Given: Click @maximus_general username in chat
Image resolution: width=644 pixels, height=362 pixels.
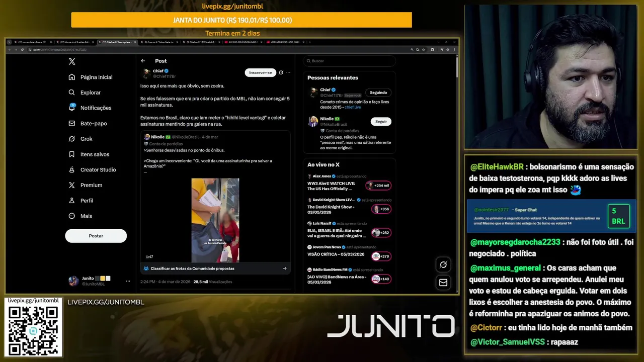Looking at the screenshot, I should point(506,268).
